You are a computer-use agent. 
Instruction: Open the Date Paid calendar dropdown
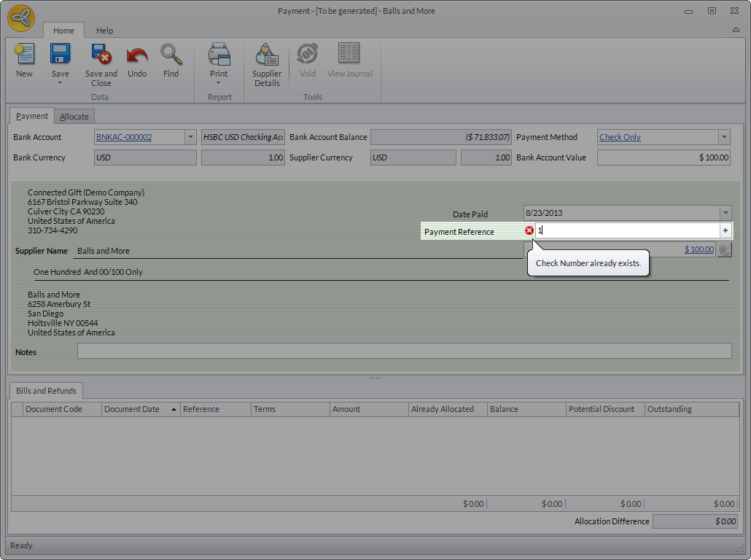click(x=725, y=213)
